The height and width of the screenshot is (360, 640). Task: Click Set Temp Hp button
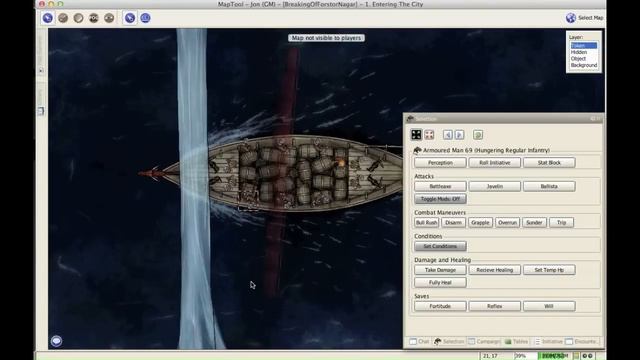point(549,270)
